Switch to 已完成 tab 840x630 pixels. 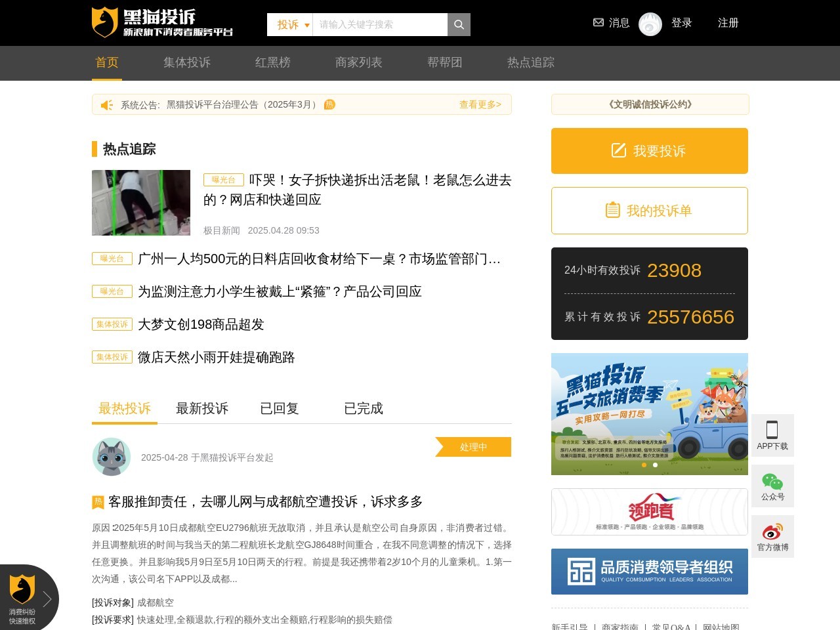tap(364, 408)
